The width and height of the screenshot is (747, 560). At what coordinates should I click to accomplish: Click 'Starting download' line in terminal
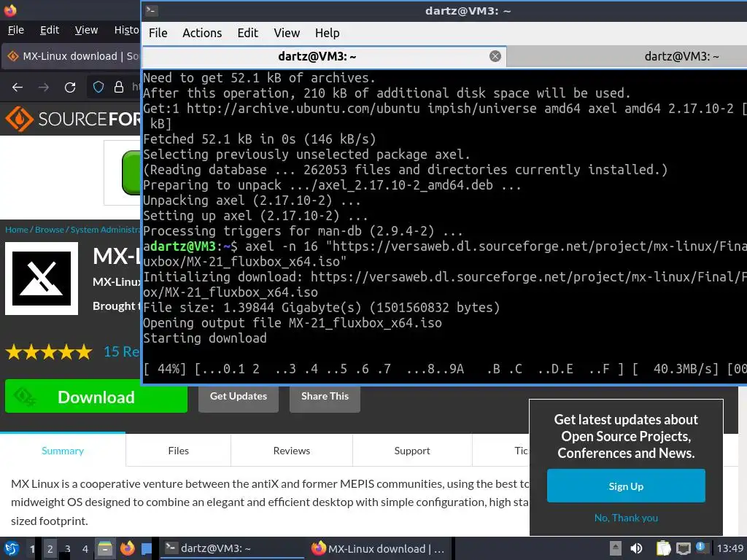[x=205, y=338]
